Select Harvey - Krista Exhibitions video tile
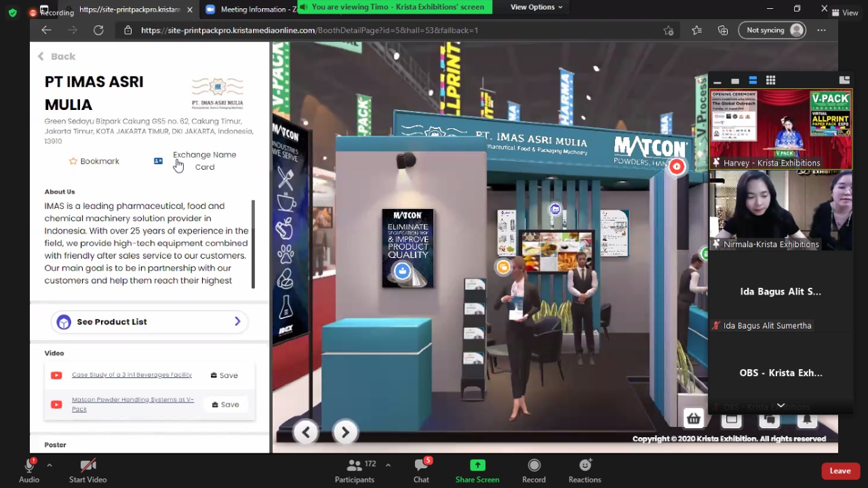This screenshot has height=488, width=868. pyautogui.click(x=781, y=129)
